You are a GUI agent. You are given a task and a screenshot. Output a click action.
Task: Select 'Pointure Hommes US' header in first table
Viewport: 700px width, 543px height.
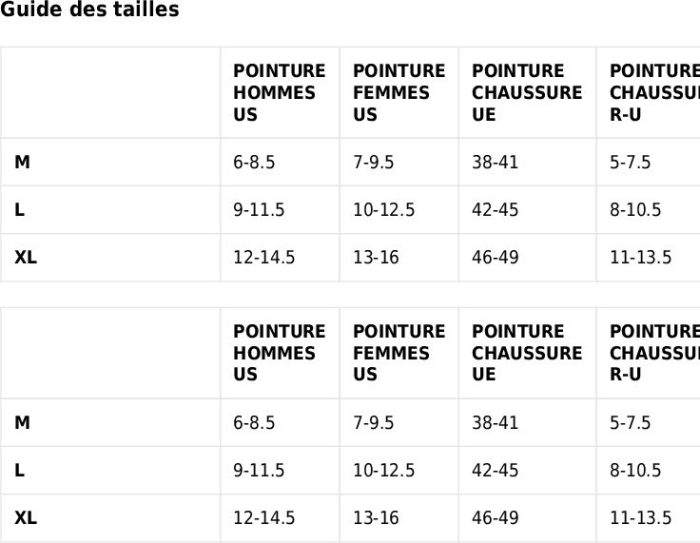coord(279,92)
